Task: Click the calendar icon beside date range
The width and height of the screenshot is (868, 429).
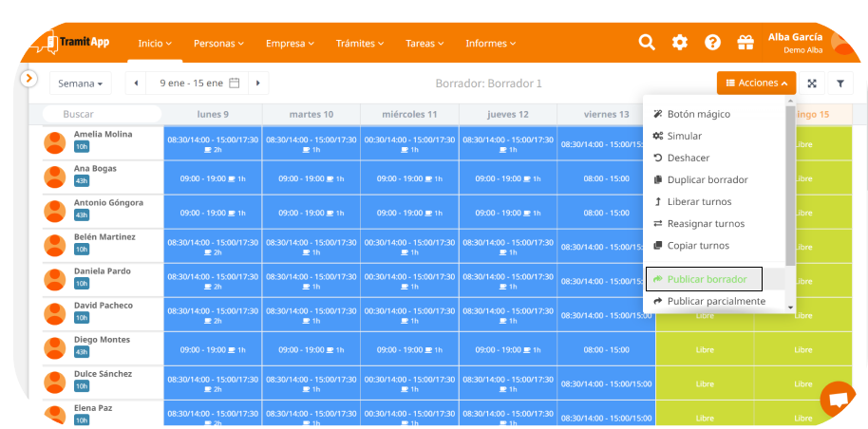Action: pos(234,84)
